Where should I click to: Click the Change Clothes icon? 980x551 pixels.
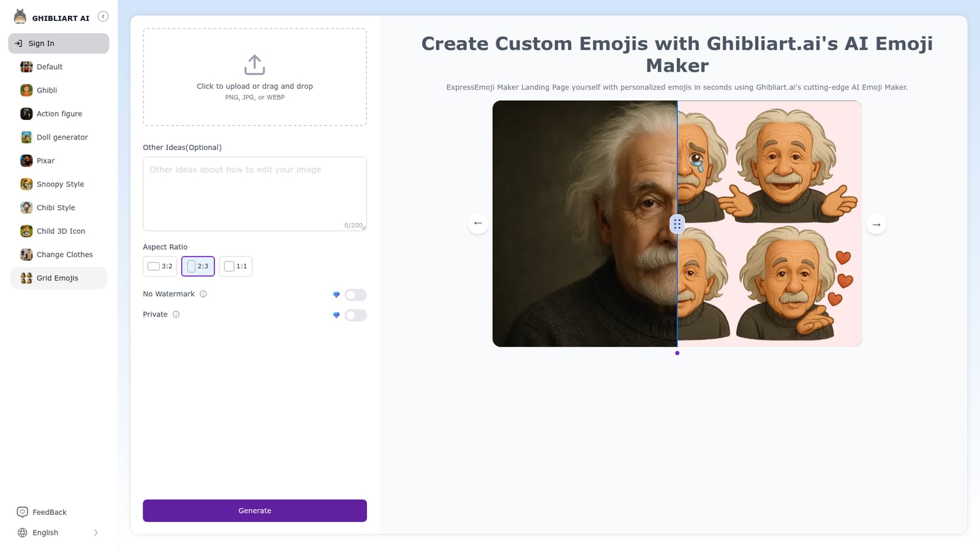(x=26, y=255)
